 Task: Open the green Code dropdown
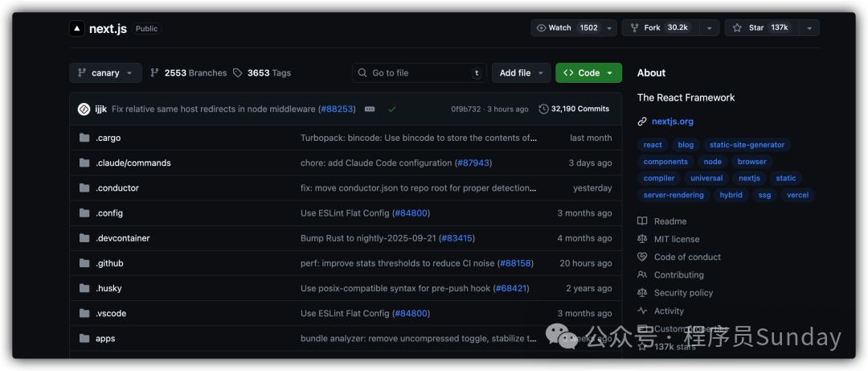[x=588, y=72]
